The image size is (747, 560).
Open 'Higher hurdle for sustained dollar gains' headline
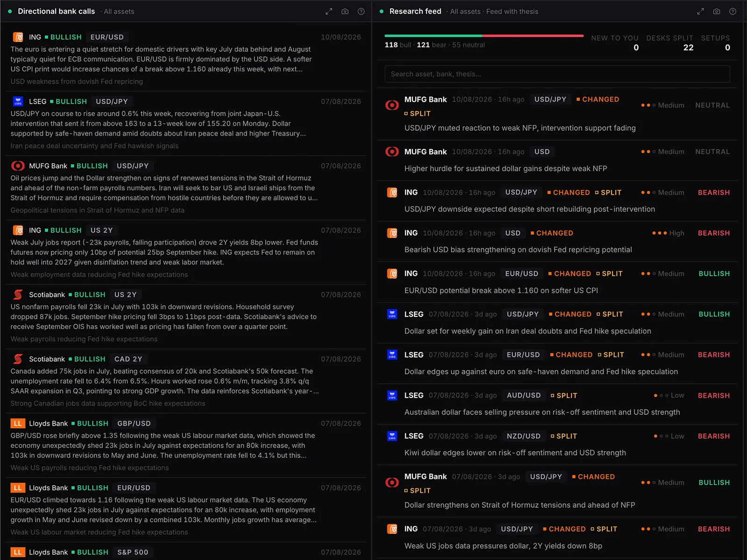506,168
